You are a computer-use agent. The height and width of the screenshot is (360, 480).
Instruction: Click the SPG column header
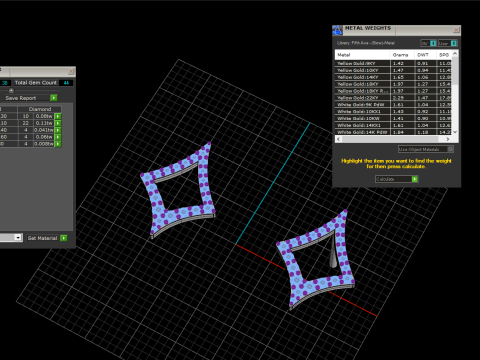tap(444, 55)
